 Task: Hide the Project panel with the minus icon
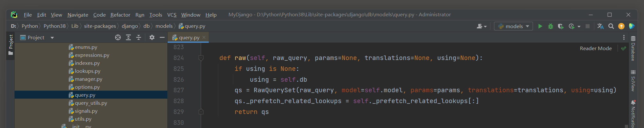[x=162, y=37]
